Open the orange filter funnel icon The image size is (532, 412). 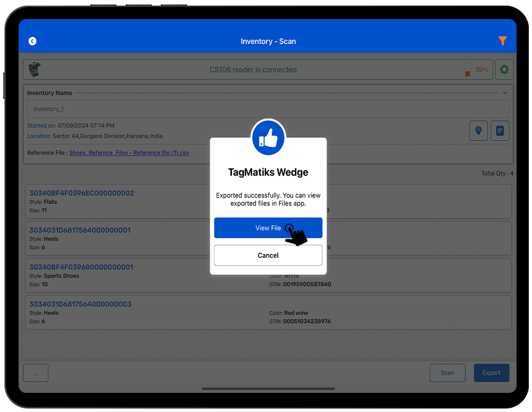502,41
